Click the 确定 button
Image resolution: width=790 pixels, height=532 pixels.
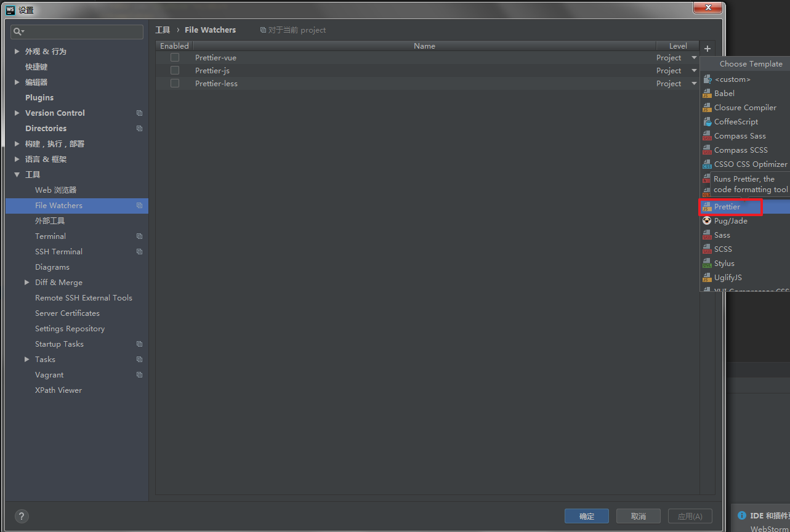coord(587,516)
